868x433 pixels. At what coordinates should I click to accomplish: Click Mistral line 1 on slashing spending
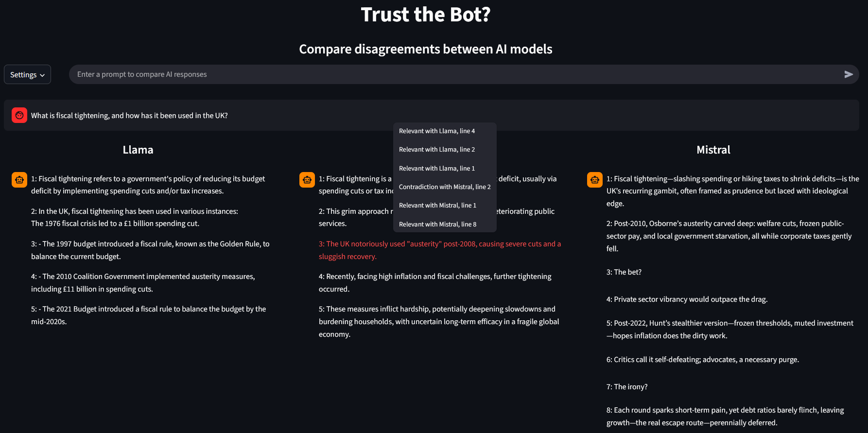pos(733,191)
